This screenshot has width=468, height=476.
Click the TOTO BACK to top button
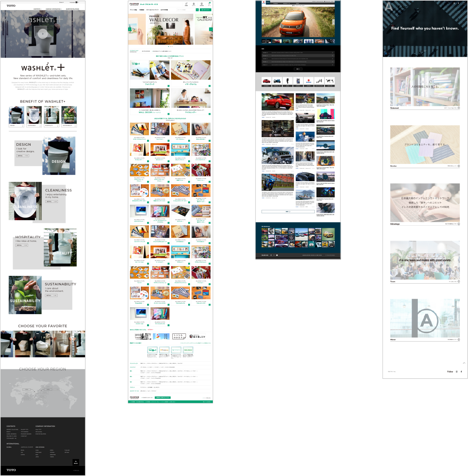[x=75, y=462]
